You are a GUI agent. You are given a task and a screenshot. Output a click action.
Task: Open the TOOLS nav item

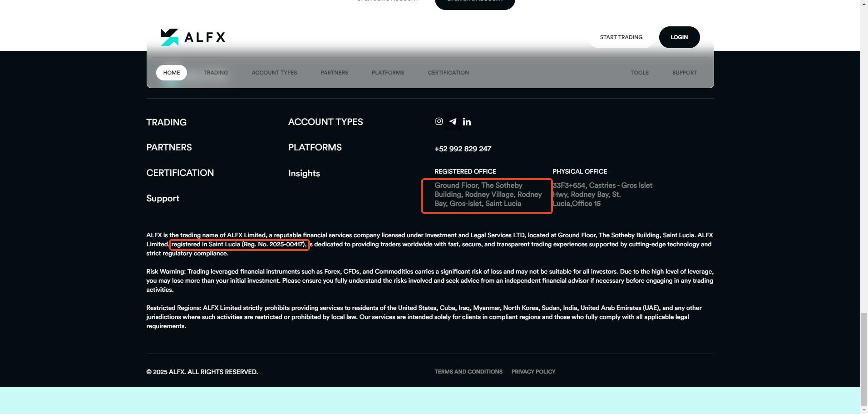[x=639, y=73]
